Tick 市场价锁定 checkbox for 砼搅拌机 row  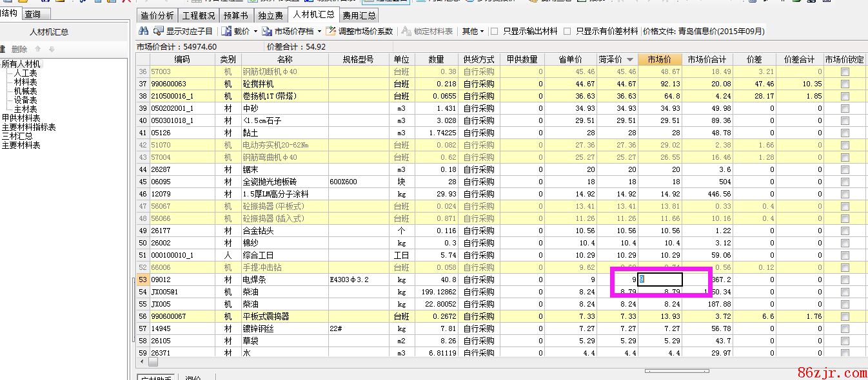[x=845, y=84]
